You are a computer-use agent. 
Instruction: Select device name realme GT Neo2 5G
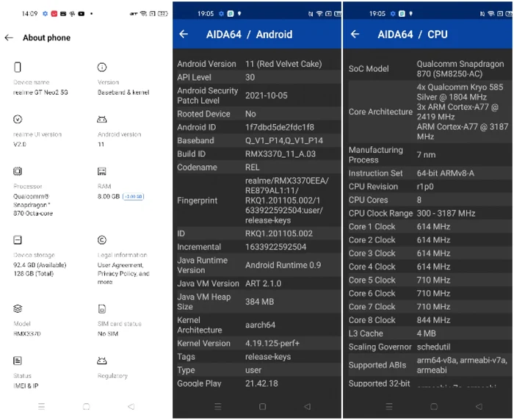point(40,93)
